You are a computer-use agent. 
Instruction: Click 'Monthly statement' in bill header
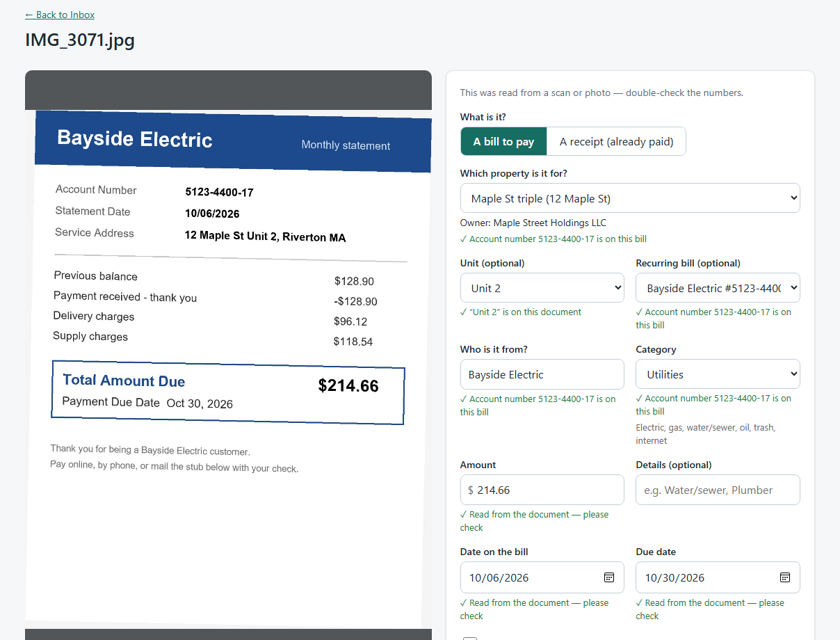pos(346,145)
